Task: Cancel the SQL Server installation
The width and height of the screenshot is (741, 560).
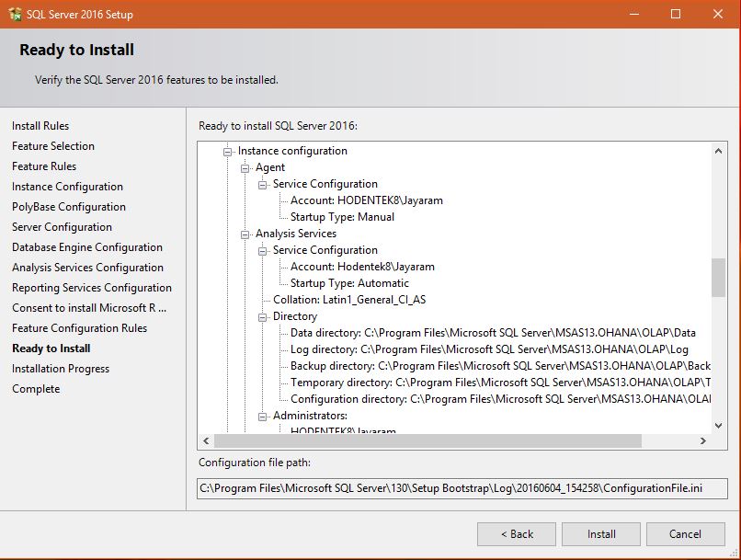Action: click(x=685, y=533)
